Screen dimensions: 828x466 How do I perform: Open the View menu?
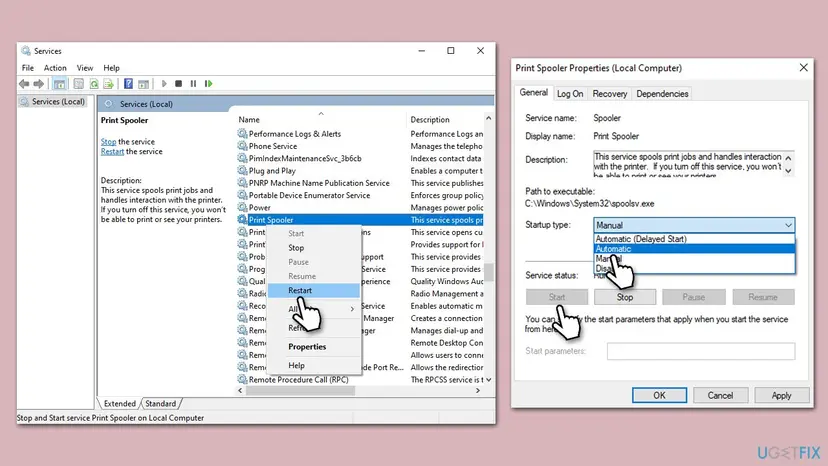[x=84, y=68]
